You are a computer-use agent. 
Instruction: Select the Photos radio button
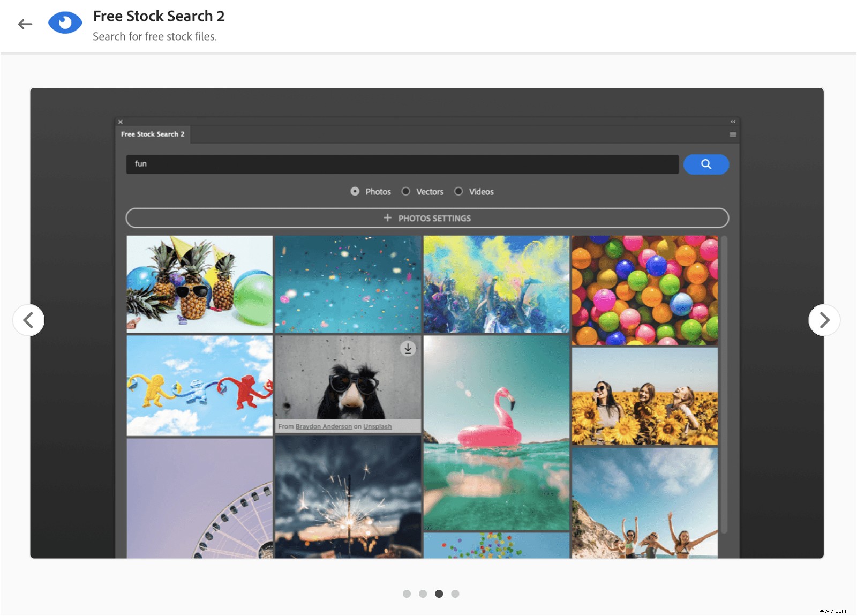(355, 191)
